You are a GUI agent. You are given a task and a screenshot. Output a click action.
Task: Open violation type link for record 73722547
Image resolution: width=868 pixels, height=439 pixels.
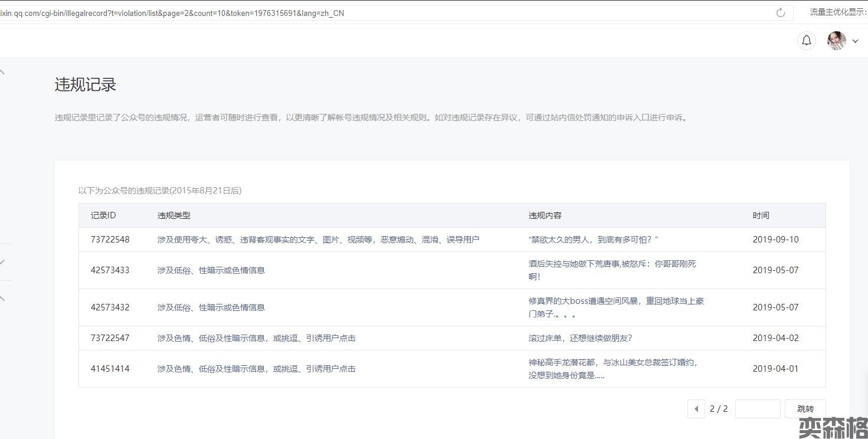256,338
